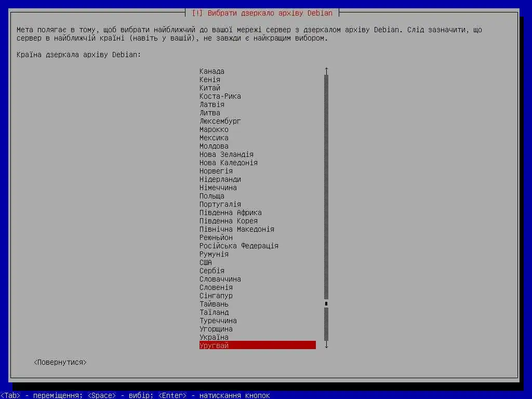
Task: Select Нова Каледонія entry
Action: pyautogui.click(x=229, y=163)
